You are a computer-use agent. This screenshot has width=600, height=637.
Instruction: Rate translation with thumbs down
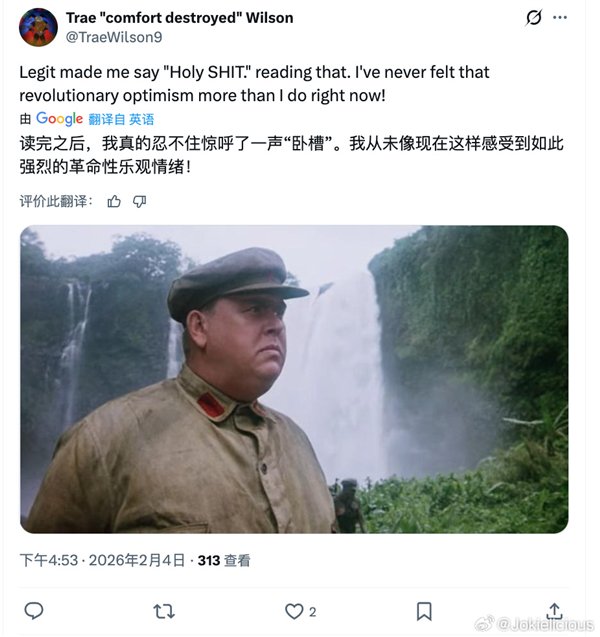coord(139,201)
